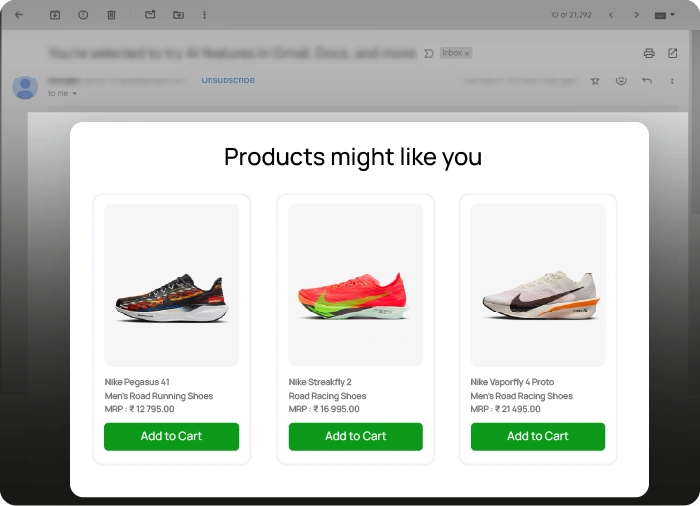Click the Unsubscribe link
The image size is (700, 506).
pos(228,80)
